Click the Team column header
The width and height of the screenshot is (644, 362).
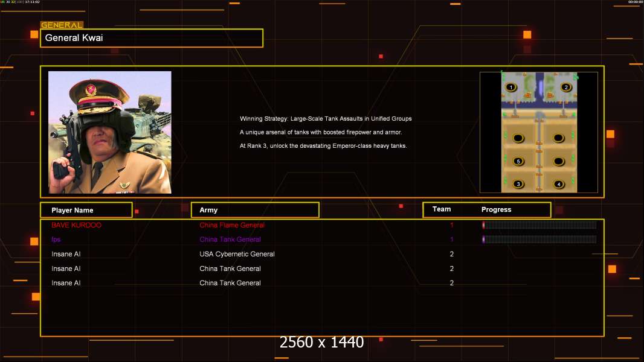442,209
